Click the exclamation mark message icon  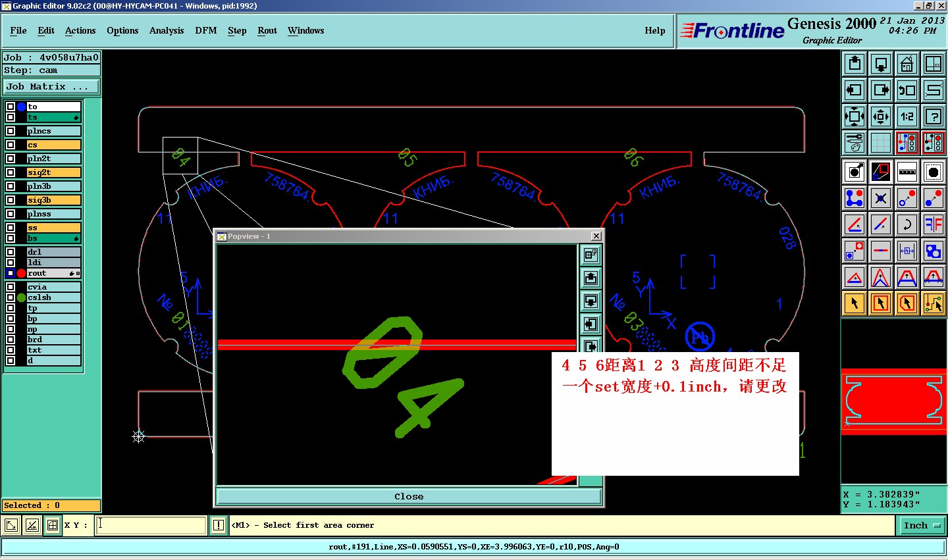[219, 525]
